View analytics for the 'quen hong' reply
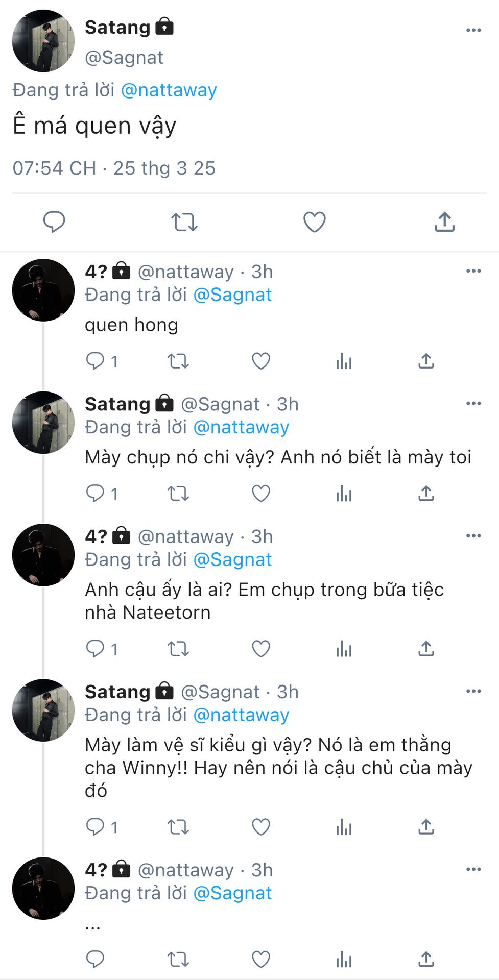This screenshot has height=980, width=499. pos(344,361)
